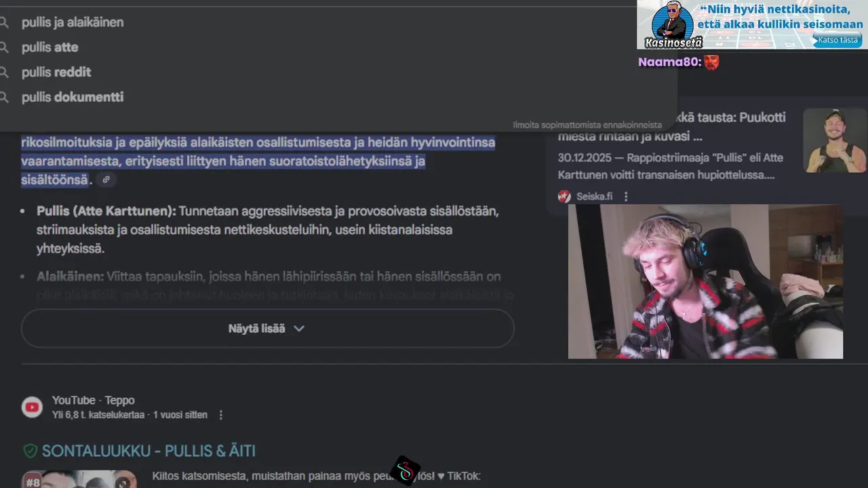The image size is (868, 488).
Task: Click 'Alaikäinen:' bold heading
Action: click(x=70, y=277)
